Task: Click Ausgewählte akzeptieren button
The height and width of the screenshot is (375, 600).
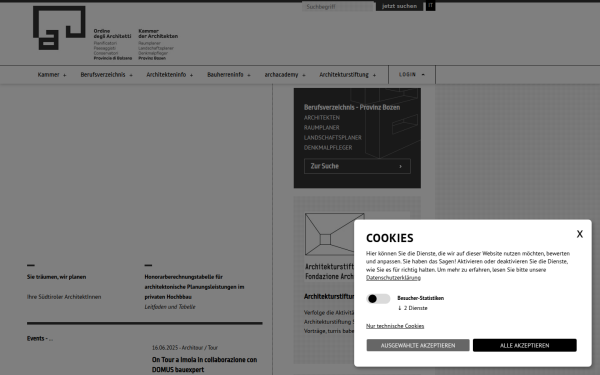Action: pyautogui.click(x=418, y=345)
